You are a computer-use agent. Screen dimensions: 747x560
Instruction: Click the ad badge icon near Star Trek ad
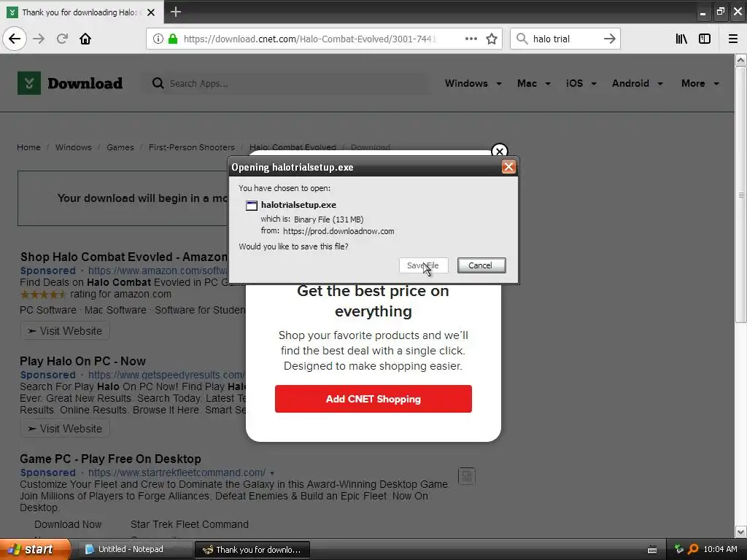(x=467, y=475)
